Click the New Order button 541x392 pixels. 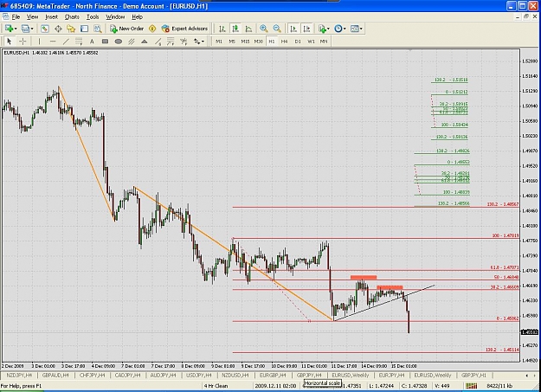click(126, 29)
